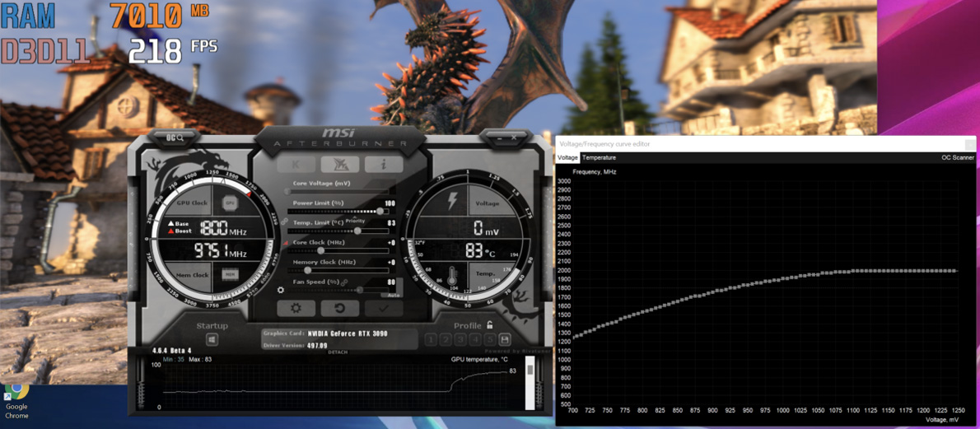The width and height of the screenshot is (980, 429).
Task: Open Afterburner settings gear button
Action: [x=296, y=308]
